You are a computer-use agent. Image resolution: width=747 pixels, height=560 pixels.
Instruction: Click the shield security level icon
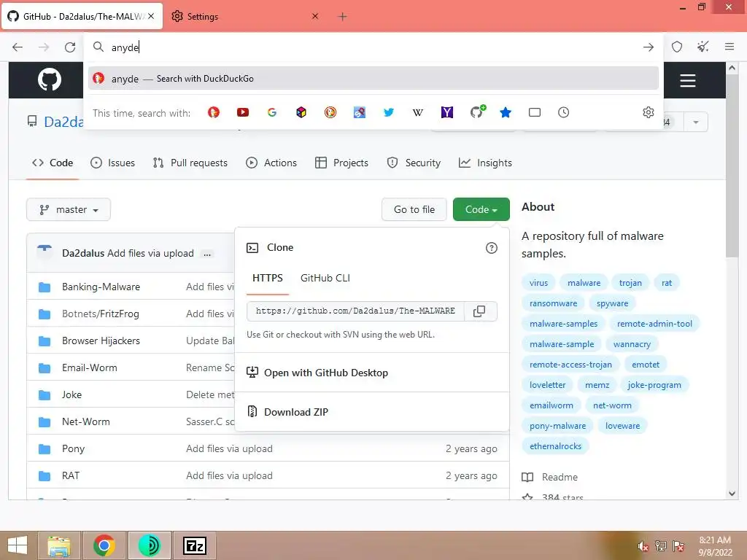(677, 47)
